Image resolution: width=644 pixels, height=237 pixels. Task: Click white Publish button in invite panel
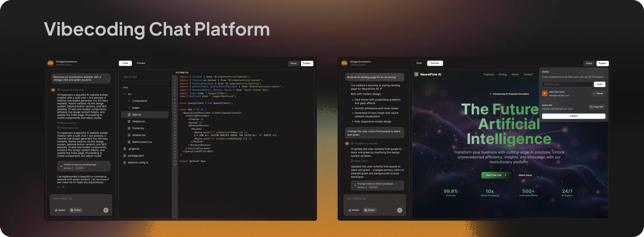pos(574,116)
